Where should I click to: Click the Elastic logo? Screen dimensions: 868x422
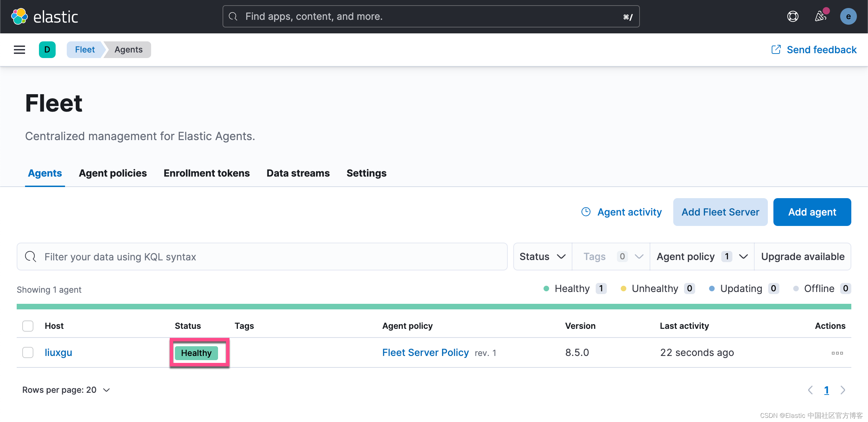45,16
